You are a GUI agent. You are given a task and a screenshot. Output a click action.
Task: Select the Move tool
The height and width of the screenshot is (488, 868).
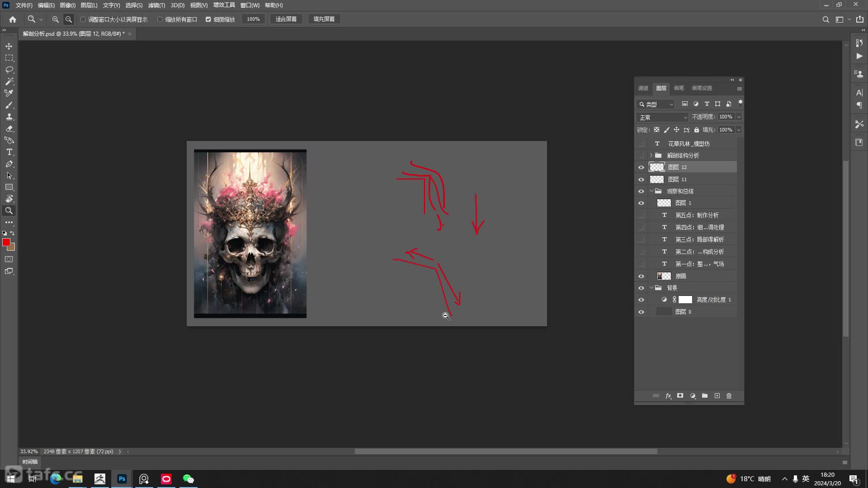tap(9, 47)
